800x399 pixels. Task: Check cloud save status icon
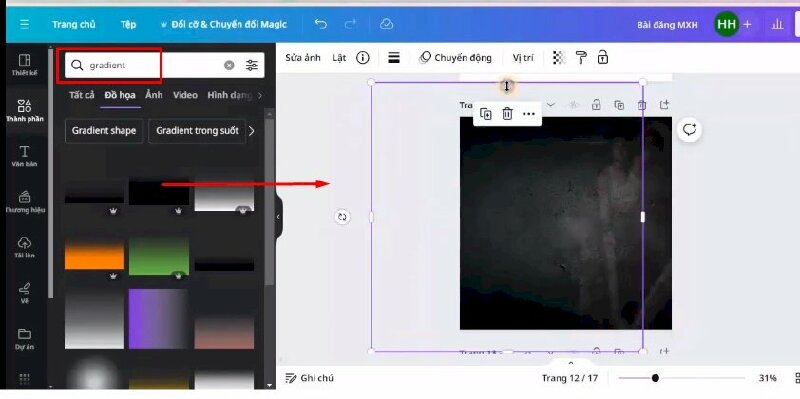point(386,24)
